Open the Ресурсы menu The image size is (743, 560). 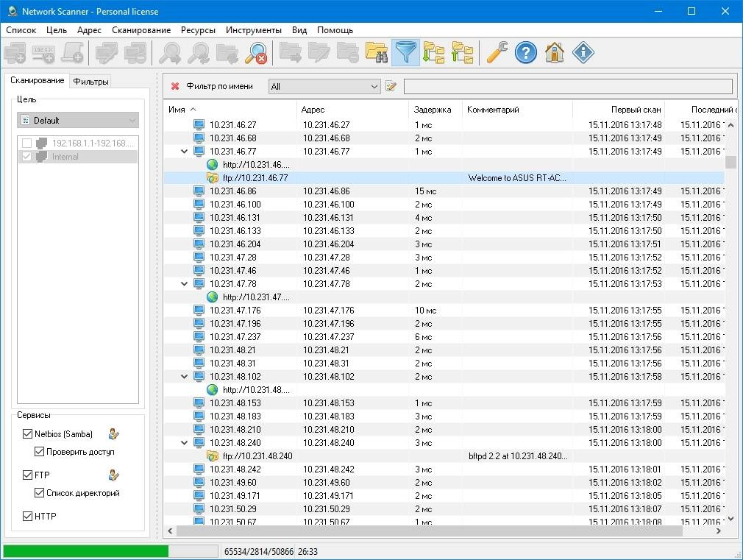pyautogui.click(x=198, y=30)
